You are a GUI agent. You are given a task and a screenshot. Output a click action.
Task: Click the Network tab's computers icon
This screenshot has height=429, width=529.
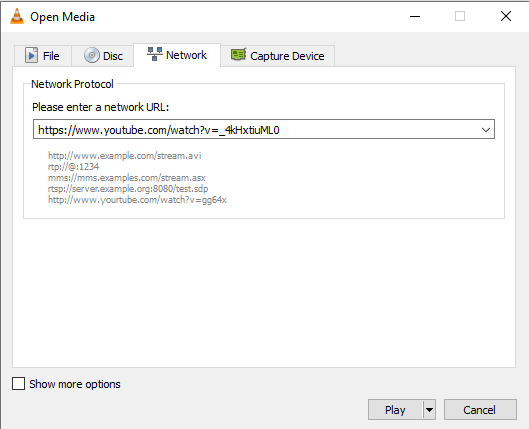pyautogui.click(x=155, y=54)
